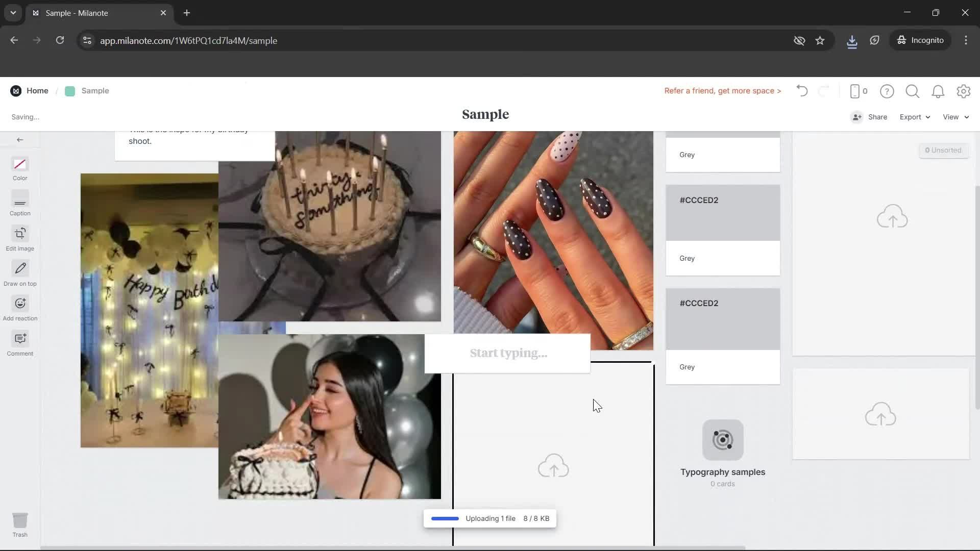Image resolution: width=980 pixels, height=551 pixels.
Task: Toggle the bookmark star in address bar
Action: tap(820, 40)
